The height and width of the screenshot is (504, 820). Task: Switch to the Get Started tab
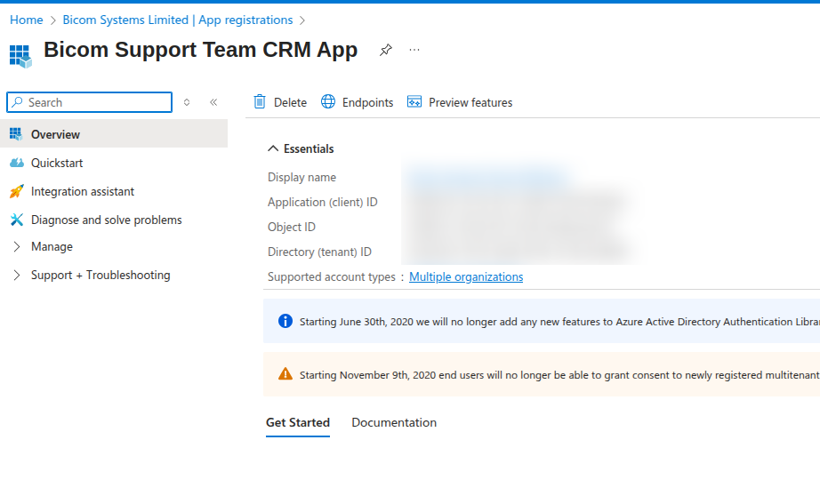(298, 422)
